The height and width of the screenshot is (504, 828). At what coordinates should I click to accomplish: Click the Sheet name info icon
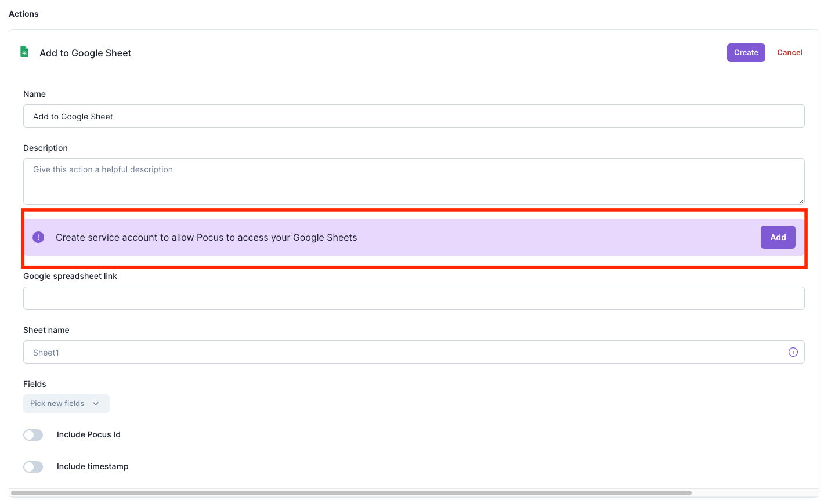click(793, 352)
